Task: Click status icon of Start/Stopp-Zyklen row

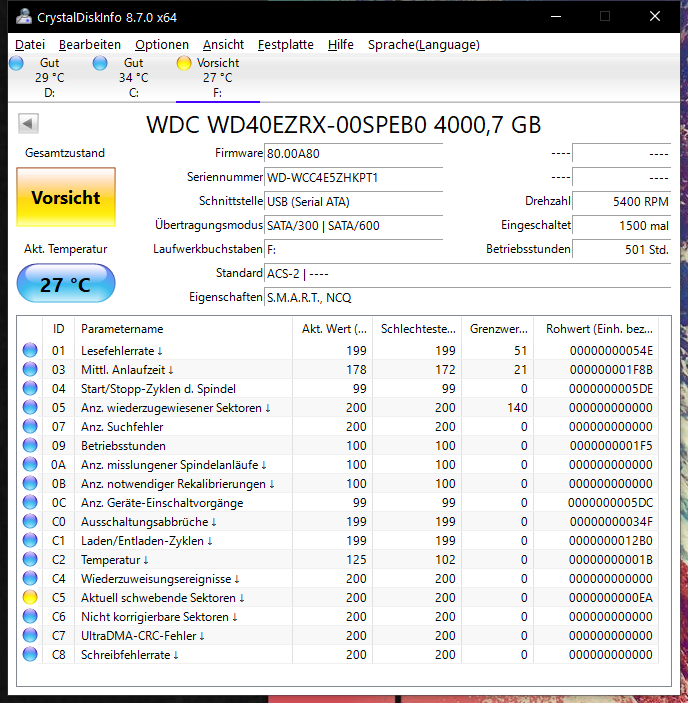Action: [30, 388]
